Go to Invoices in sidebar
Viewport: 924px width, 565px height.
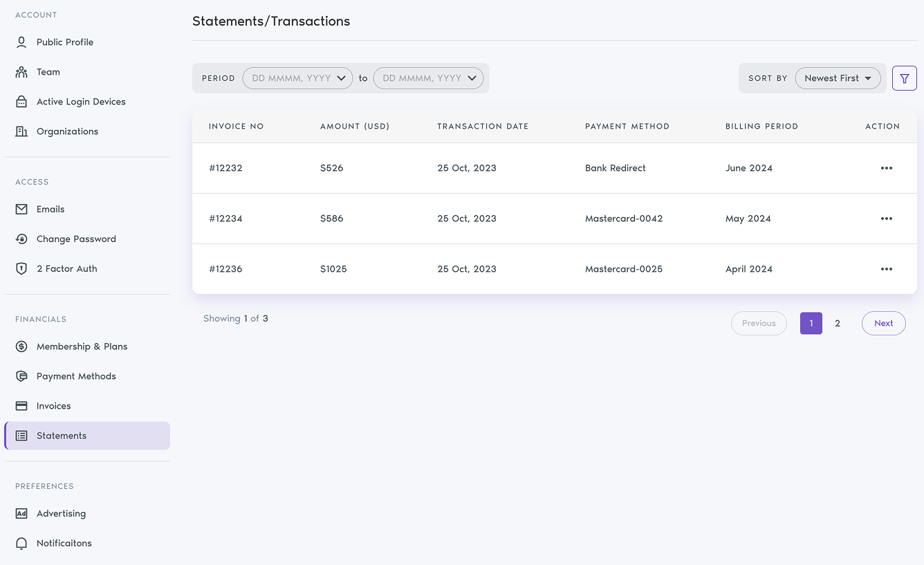[x=53, y=406]
